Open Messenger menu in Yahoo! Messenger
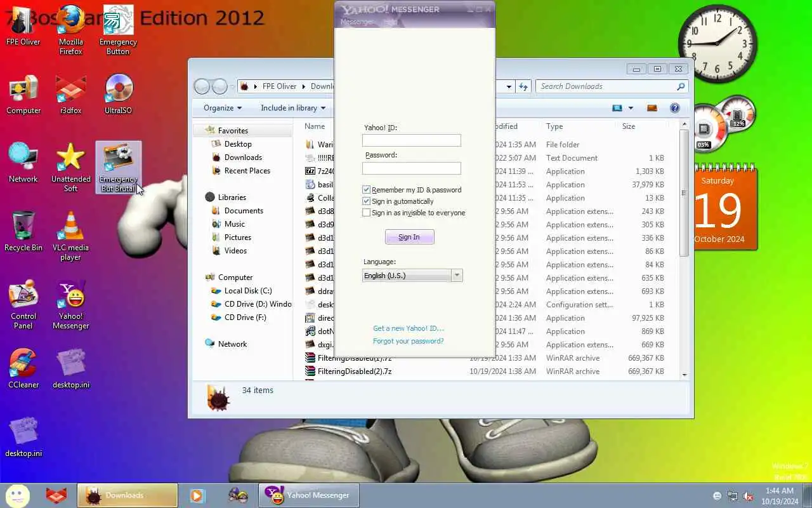This screenshot has height=508, width=812. tap(357, 22)
